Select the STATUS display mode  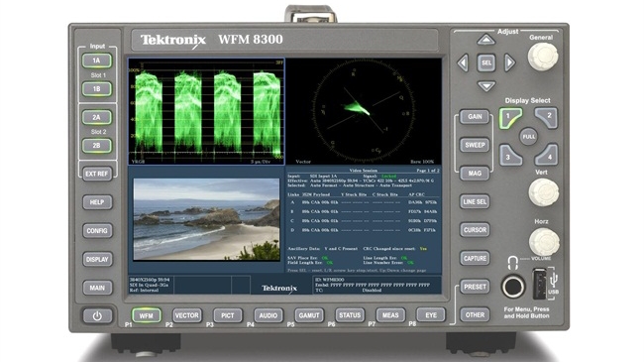[350, 315]
